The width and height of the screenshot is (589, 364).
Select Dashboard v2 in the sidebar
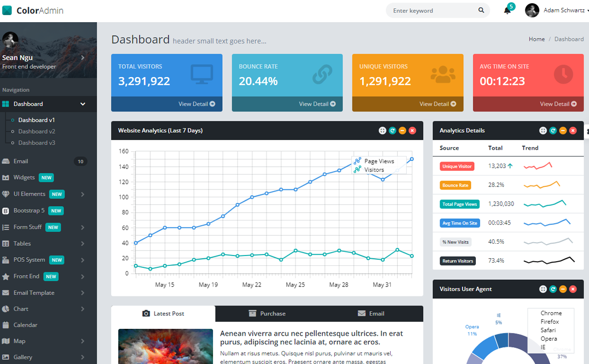37,131
